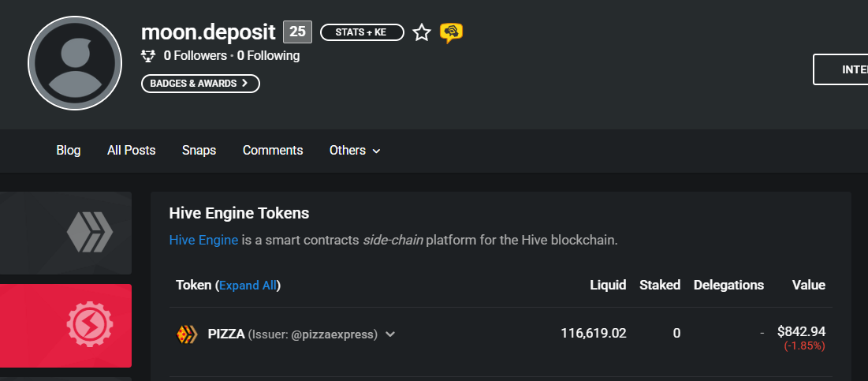868x381 pixels.
Task: Open the moon.deposit profile avatar
Action: pos(75,63)
